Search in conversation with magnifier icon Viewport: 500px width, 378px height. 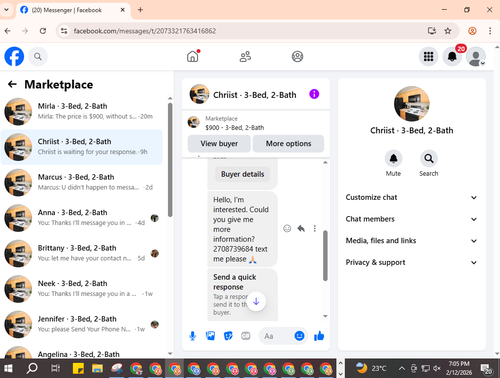(429, 158)
